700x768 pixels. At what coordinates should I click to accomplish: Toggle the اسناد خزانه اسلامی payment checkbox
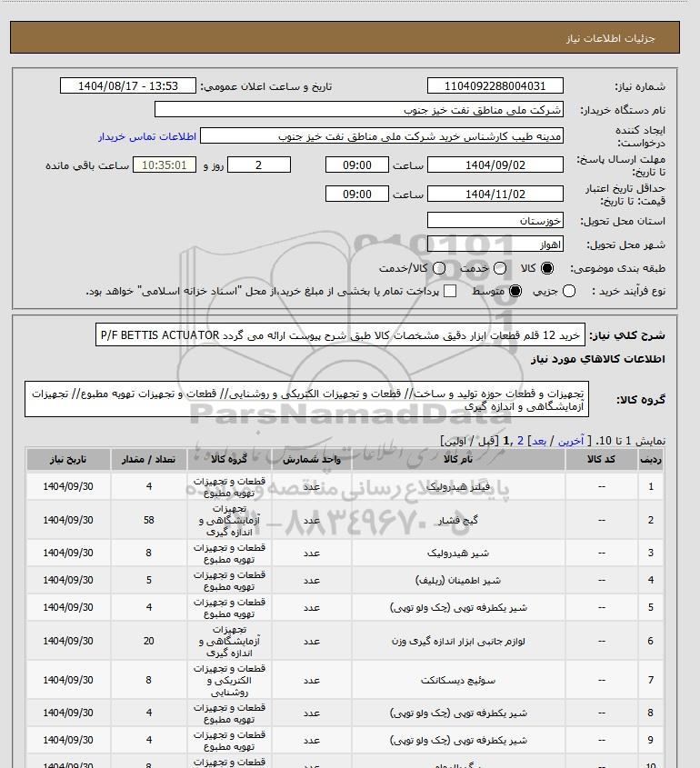point(450,291)
